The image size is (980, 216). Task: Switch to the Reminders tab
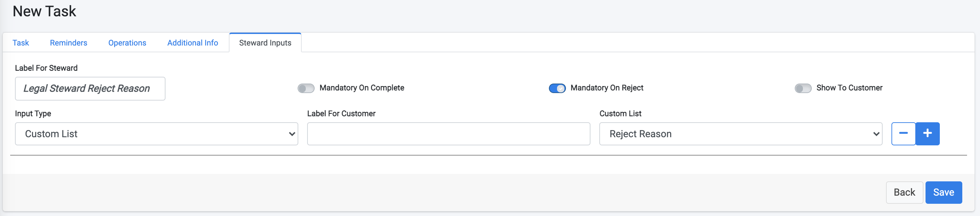(x=68, y=42)
